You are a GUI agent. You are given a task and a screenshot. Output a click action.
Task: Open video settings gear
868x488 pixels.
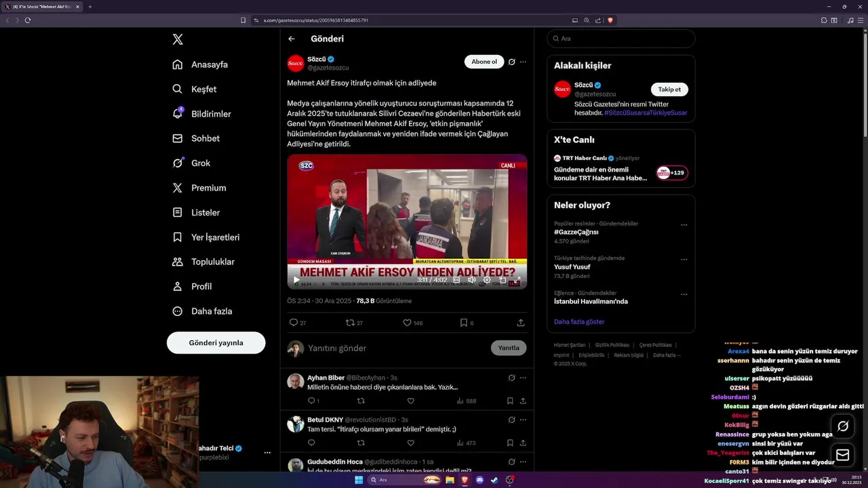pos(487,280)
